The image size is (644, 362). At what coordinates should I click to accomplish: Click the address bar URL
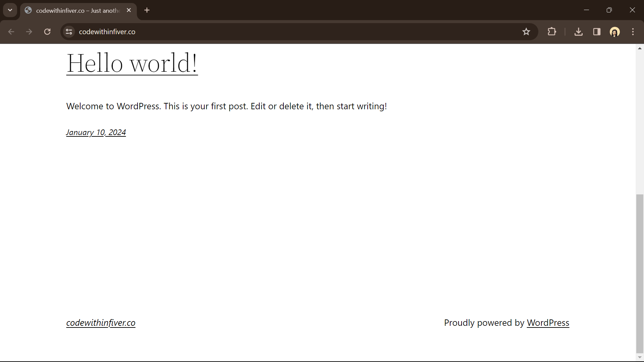(107, 32)
